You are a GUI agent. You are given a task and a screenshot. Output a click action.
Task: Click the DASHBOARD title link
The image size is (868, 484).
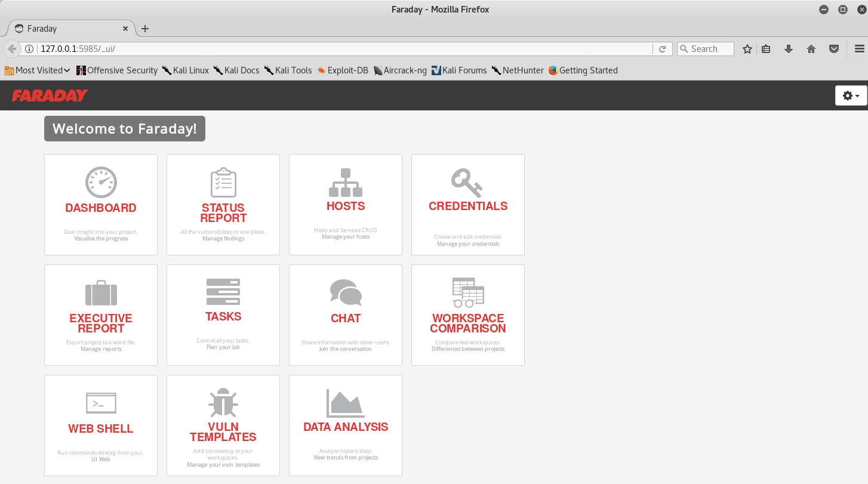click(x=101, y=208)
